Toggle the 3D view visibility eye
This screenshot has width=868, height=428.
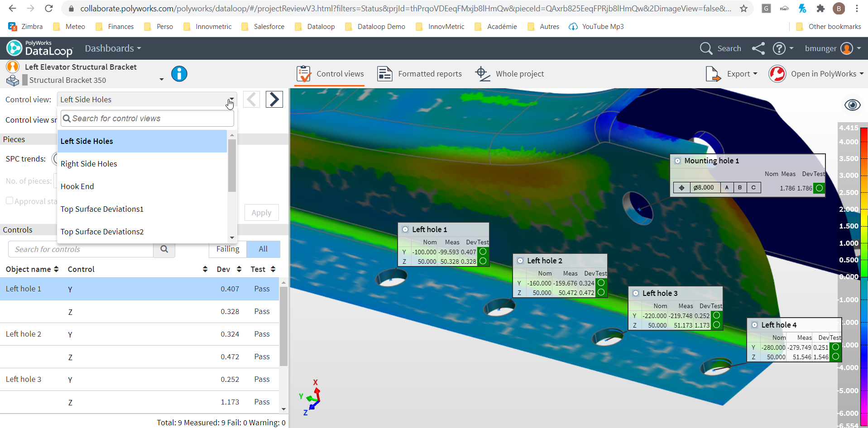(853, 105)
